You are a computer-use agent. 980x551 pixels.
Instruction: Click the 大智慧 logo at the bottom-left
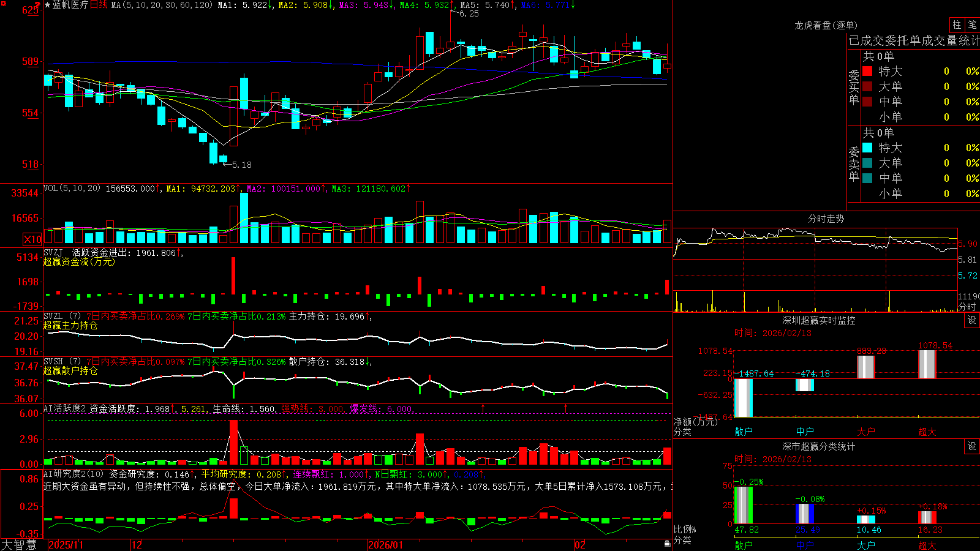pyautogui.click(x=19, y=545)
